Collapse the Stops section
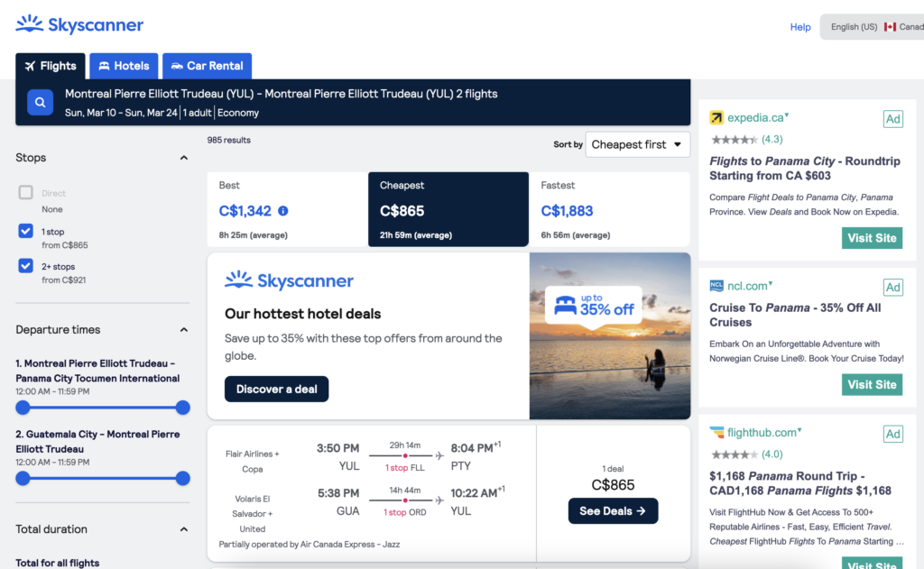924x569 pixels. tap(183, 157)
